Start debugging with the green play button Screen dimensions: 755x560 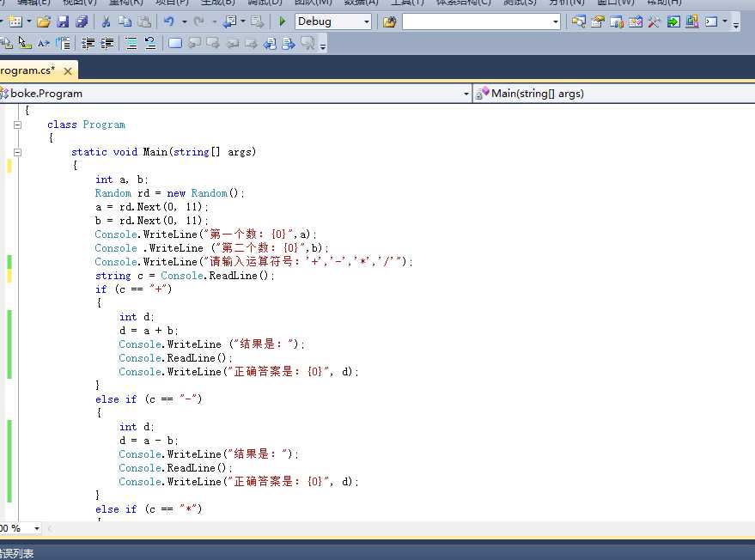click(283, 21)
